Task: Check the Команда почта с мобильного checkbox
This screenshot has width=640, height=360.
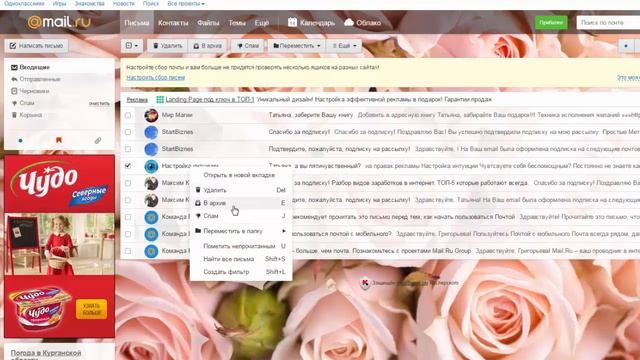Action: pyautogui.click(x=128, y=234)
